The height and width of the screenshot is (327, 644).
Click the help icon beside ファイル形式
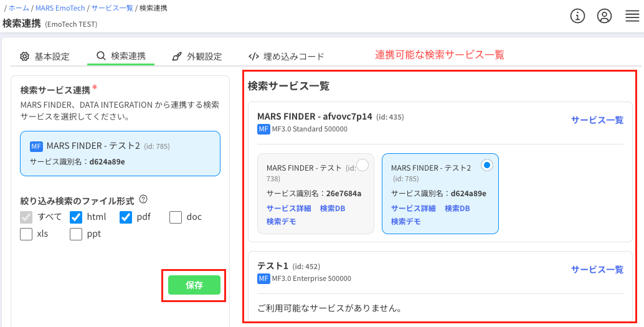point(143,199)
